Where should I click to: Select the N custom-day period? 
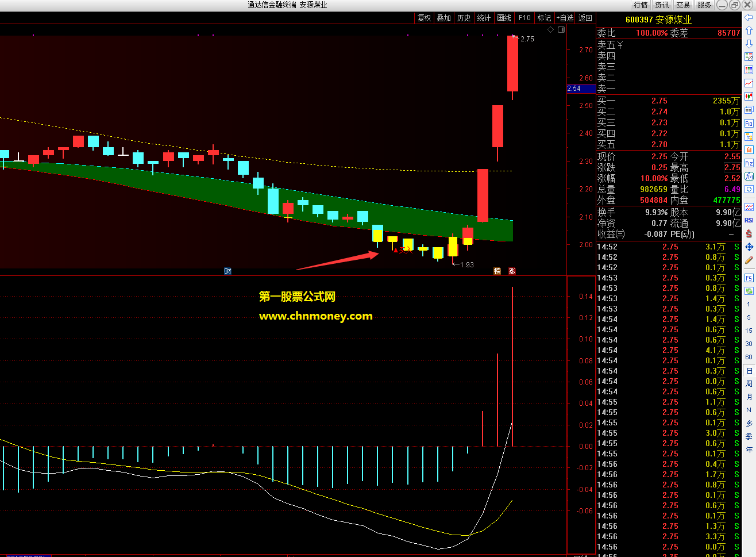[749, 410]
